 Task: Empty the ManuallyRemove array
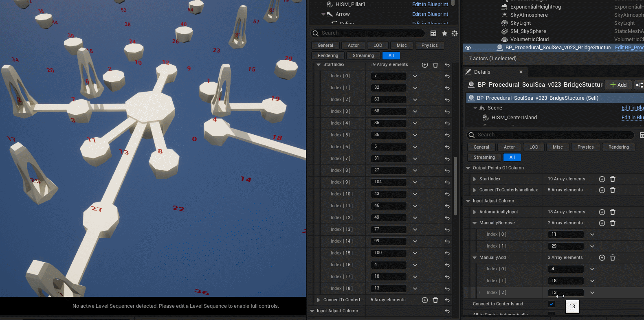(x=613, y=223)
